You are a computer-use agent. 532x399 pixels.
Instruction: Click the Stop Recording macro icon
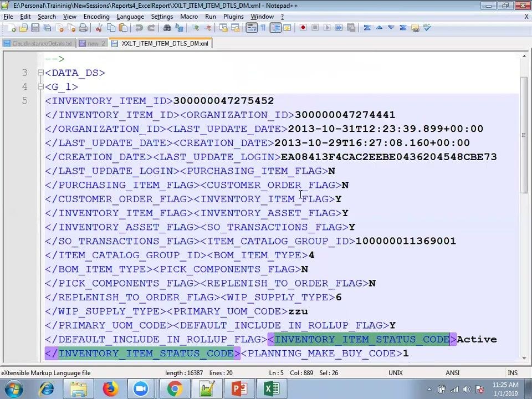coord(315,28)
